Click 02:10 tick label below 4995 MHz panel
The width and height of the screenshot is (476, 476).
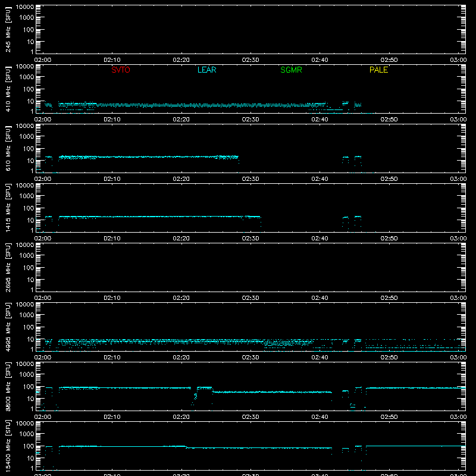click(x=112, y=358)
